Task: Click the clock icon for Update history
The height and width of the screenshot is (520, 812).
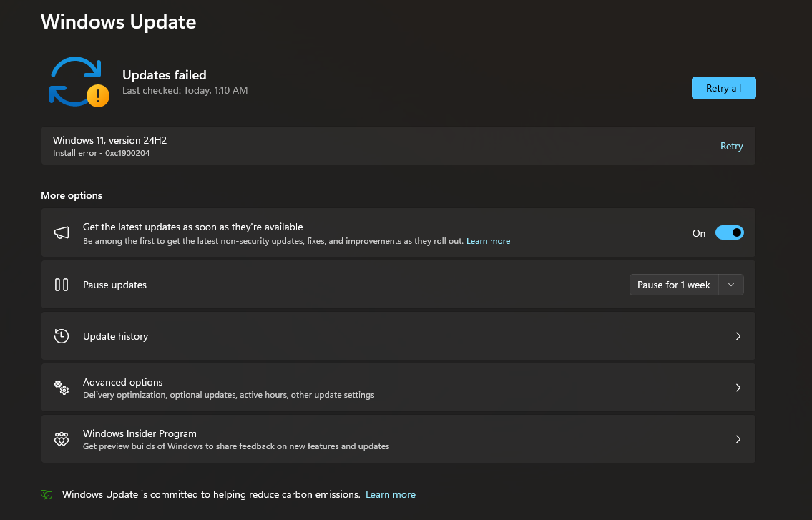Action: [62, 335]
